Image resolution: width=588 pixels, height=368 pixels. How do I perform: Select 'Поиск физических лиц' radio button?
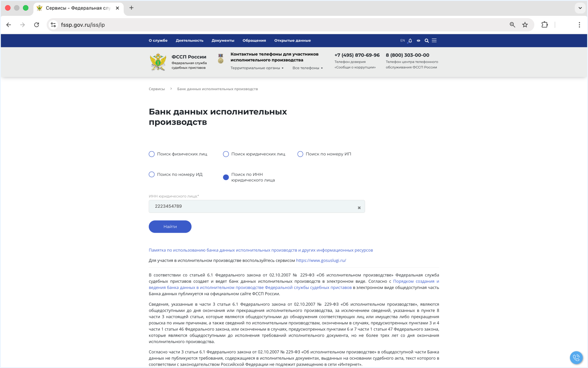152,154
